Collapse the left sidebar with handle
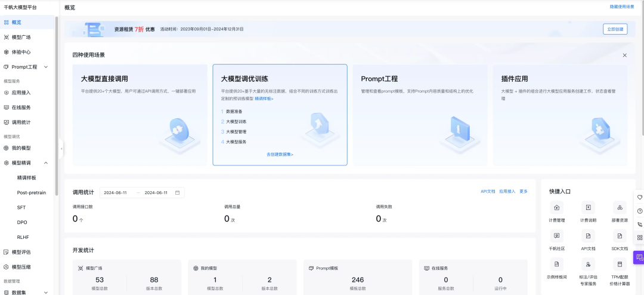Viewport: 644px width, 295px height. tap(61, 147)
